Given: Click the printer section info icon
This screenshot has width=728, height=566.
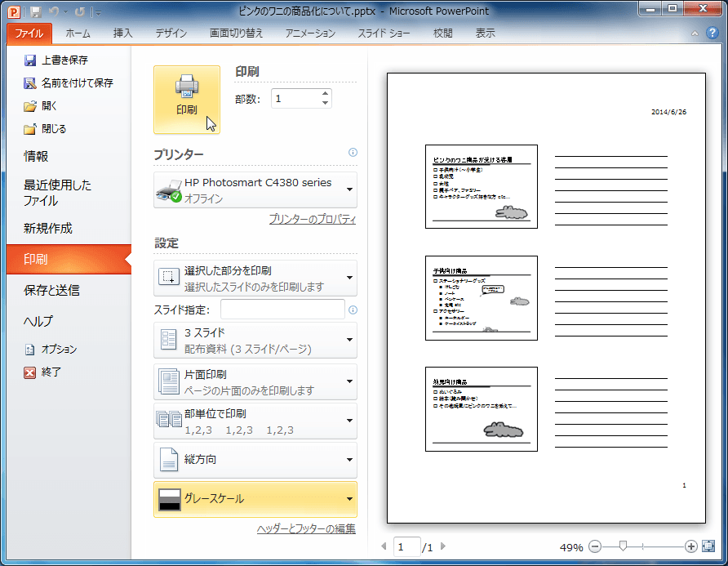Looking at the screenshot, I should (353, 153).
